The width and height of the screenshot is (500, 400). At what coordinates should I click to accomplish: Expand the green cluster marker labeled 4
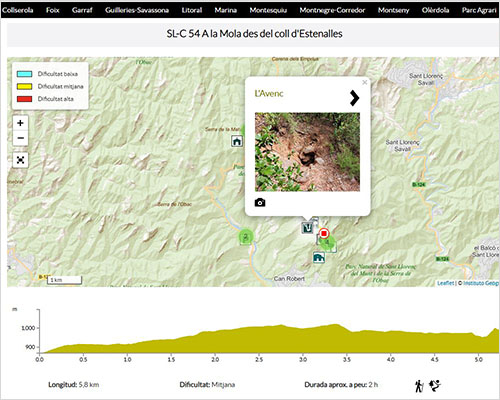click(328, 243)
